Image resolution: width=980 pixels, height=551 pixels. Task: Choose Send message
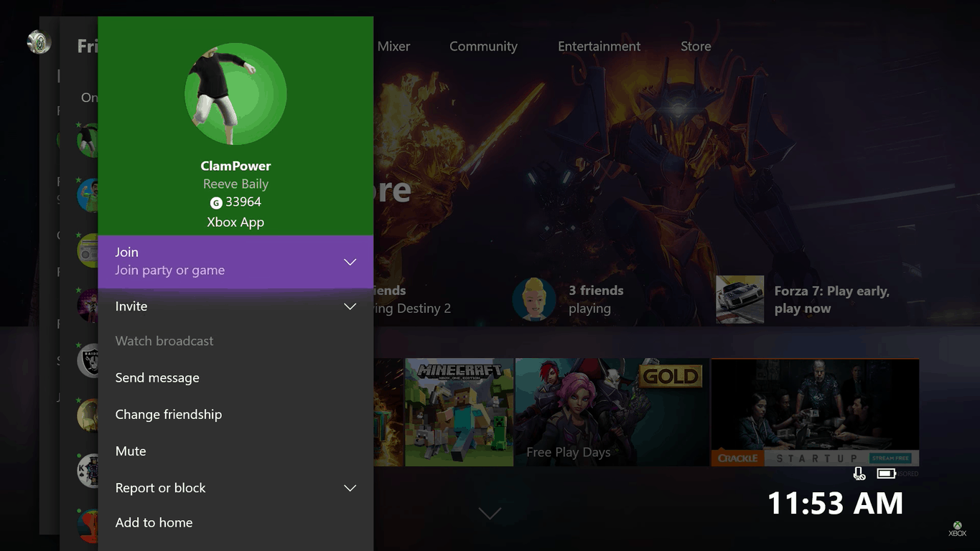tap(235, 378)
